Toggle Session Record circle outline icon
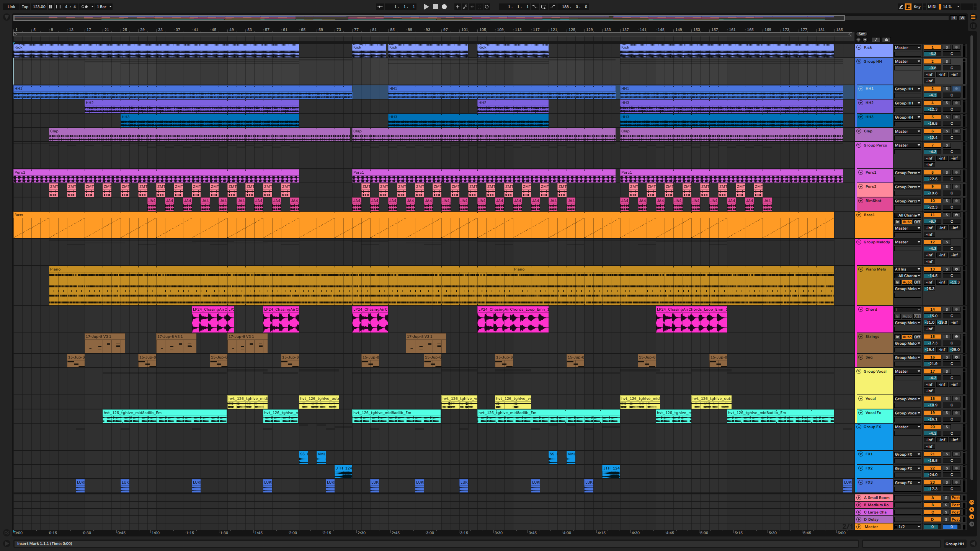Screen dimensions: 980x551 tap(487, 7)
